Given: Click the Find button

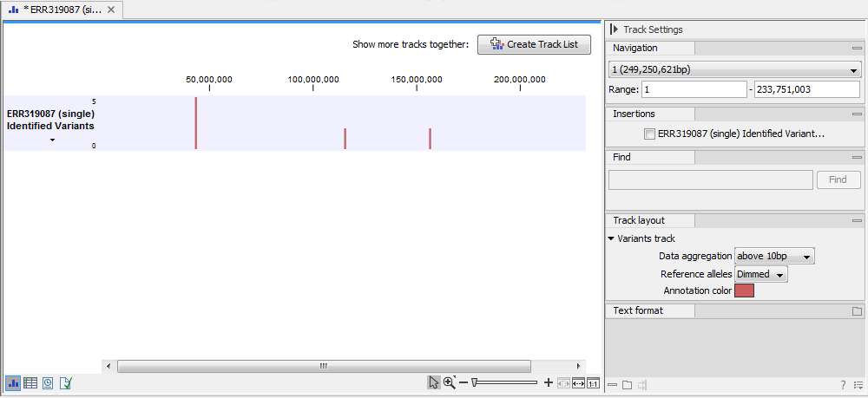Looking at the screenshot, I should [838, 179].
